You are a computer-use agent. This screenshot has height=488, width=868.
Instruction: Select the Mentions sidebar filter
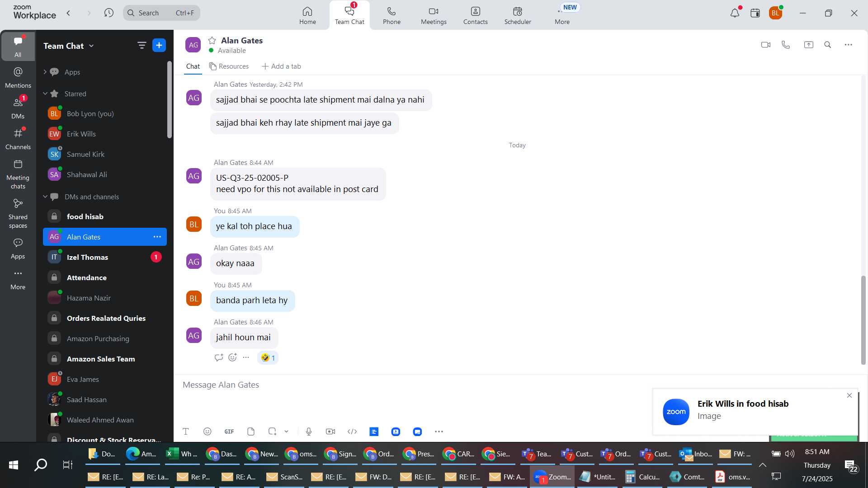[x=18, y=78]
